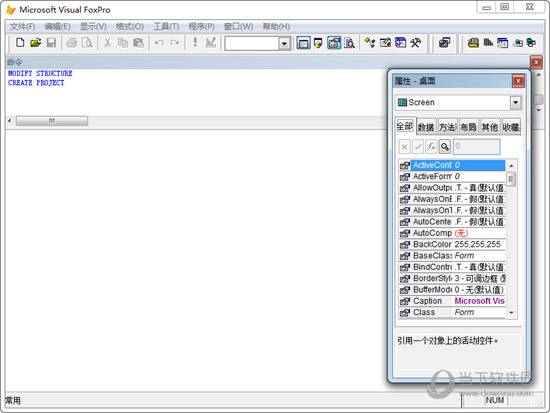The height and width of the screenshot is (413, 550).
Task: Click the form designer window icon
Action: pyautogui.click(x=503, y=43)
